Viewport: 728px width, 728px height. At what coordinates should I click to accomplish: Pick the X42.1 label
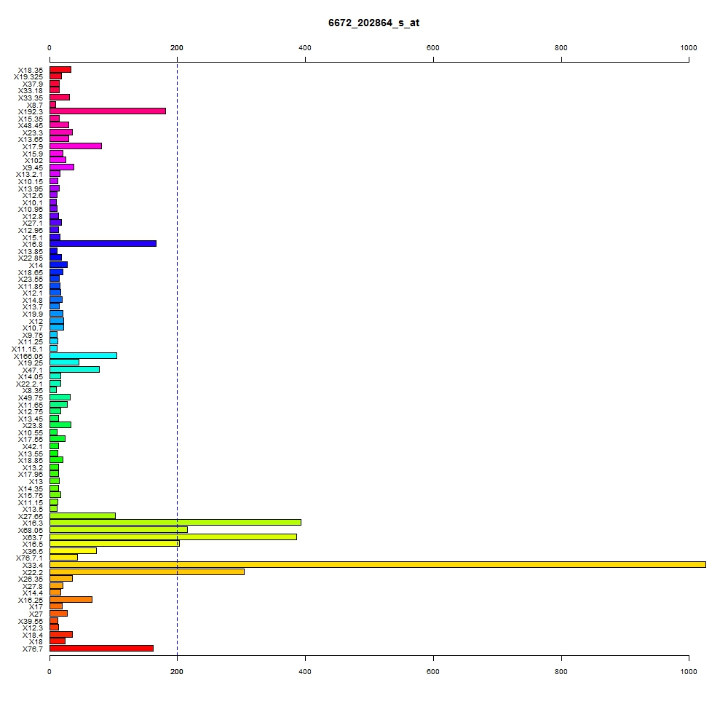(x=33, y=447)
